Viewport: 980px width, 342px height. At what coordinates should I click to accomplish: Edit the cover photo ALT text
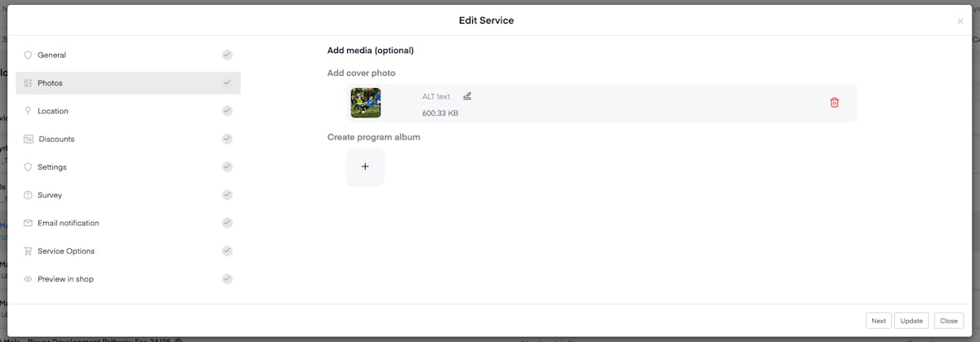coord(467,96)
